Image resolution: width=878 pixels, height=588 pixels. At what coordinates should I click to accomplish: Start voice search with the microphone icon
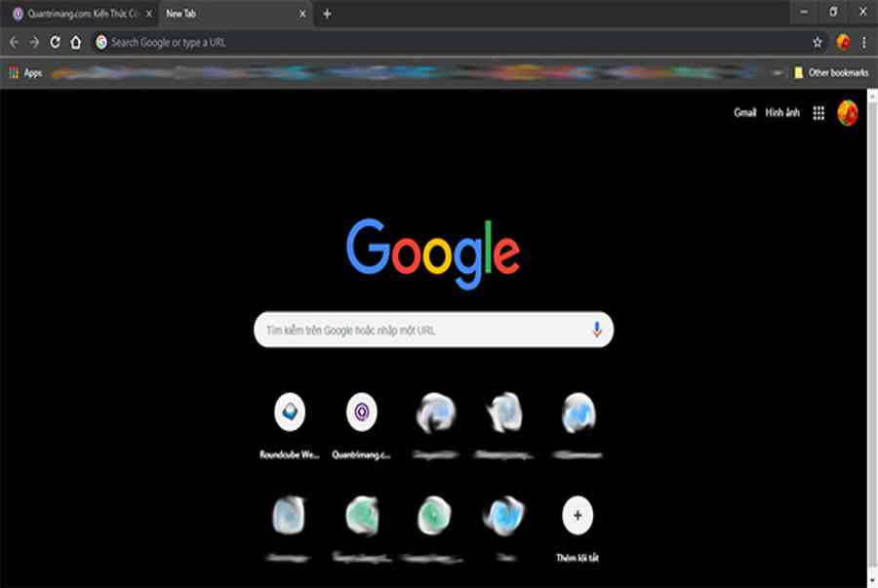pyautogui.click(x=597, y=330)
